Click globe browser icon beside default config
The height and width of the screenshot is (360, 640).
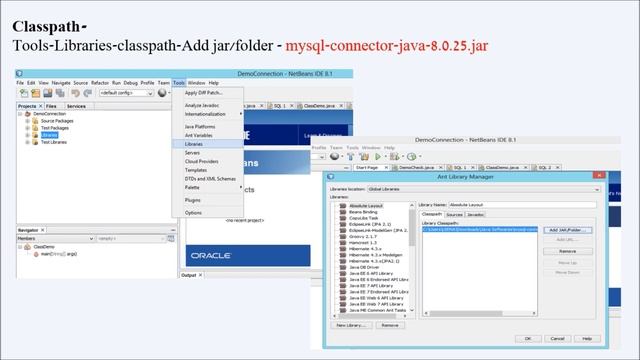click(x=162, y=93)
